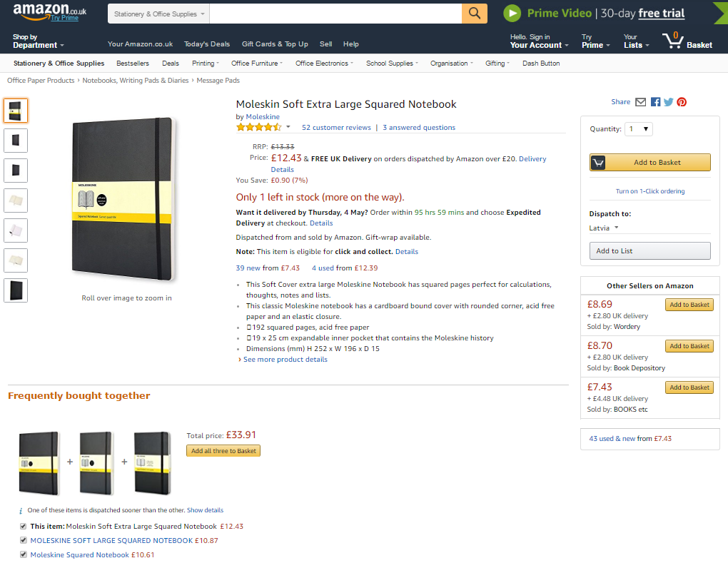728x568 pixels.
Task: Go to Gift Cards & Top Up
Action: coord(275,44)
